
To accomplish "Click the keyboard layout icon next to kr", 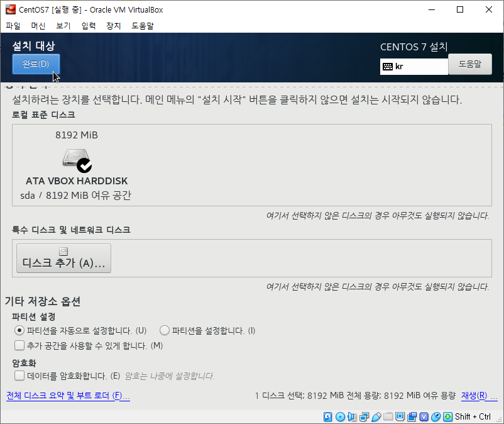I will pos(388,67).
